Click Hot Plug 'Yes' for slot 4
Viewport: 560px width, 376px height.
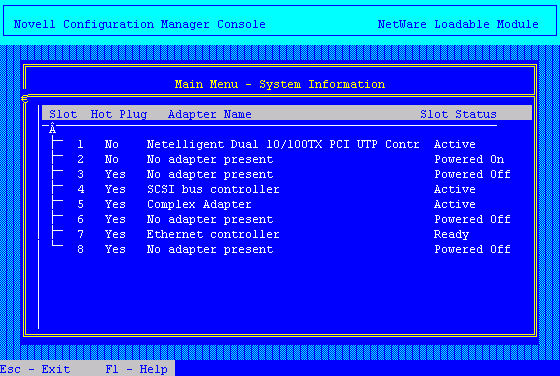pos(115,189)
